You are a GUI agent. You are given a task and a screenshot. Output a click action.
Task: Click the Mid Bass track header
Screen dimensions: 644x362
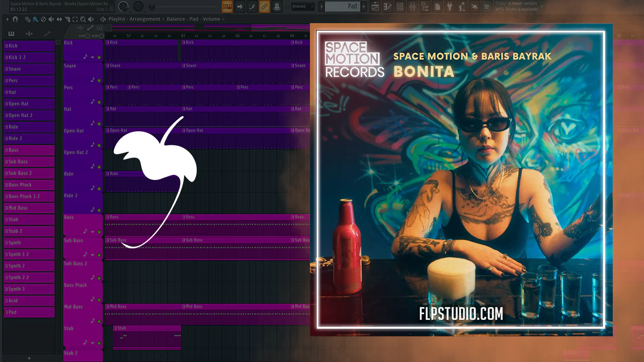pos(84,314)
